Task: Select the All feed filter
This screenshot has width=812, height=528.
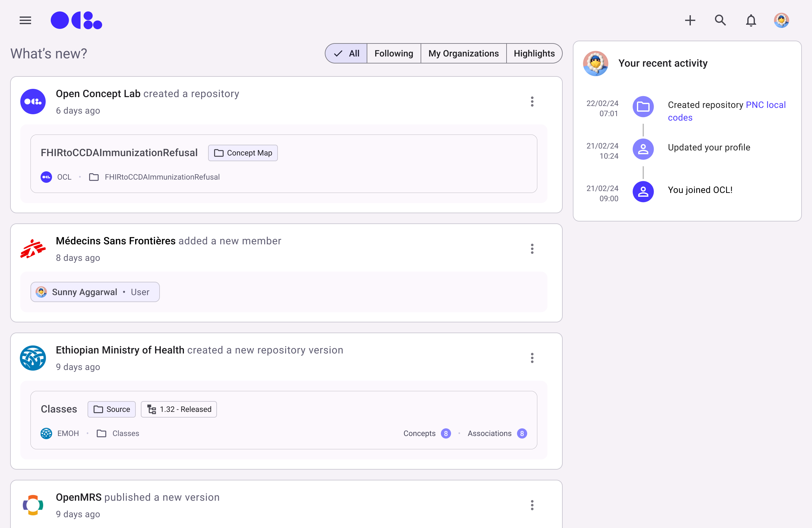Action: (347, 54)
